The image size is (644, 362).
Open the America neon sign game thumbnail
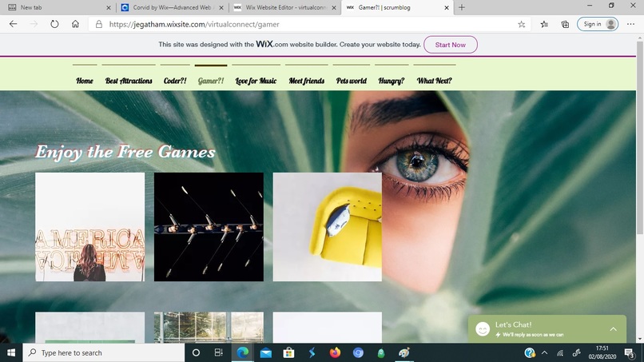click(x=90, y=227)
